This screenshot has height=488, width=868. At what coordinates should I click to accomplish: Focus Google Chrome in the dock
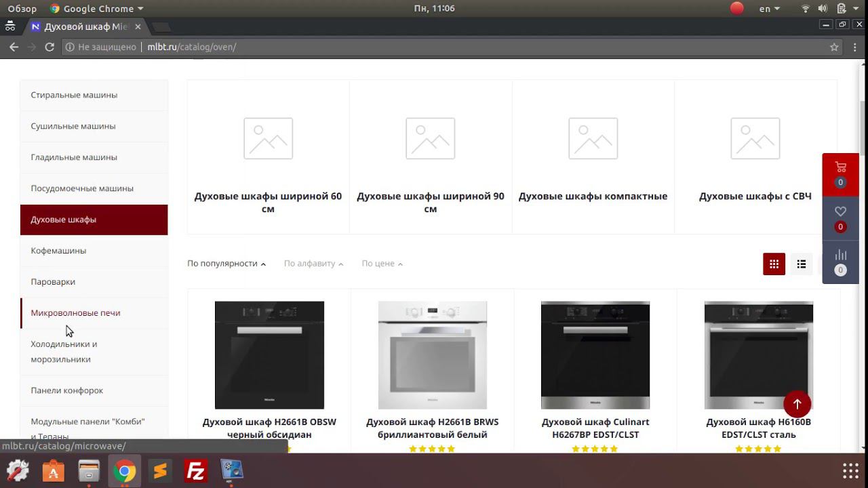pos(124,470)
